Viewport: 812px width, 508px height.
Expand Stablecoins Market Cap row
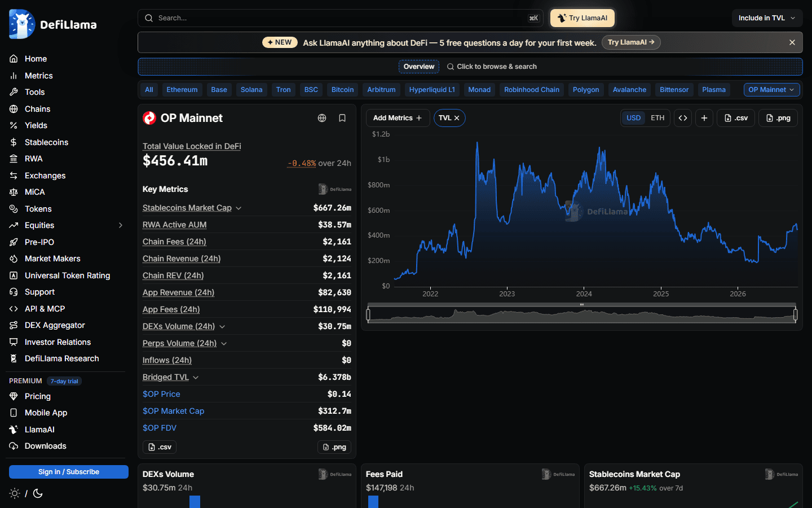(239, 208)
